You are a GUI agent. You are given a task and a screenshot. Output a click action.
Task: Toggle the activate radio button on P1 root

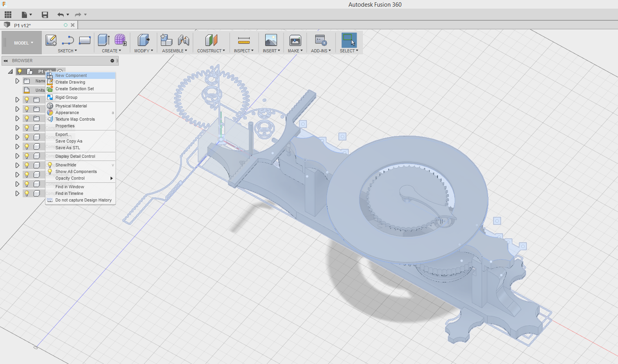[60, 71]
